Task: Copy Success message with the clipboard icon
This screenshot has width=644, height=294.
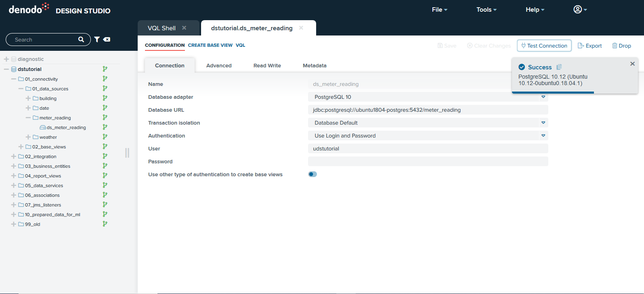Action: click(559, 67)
